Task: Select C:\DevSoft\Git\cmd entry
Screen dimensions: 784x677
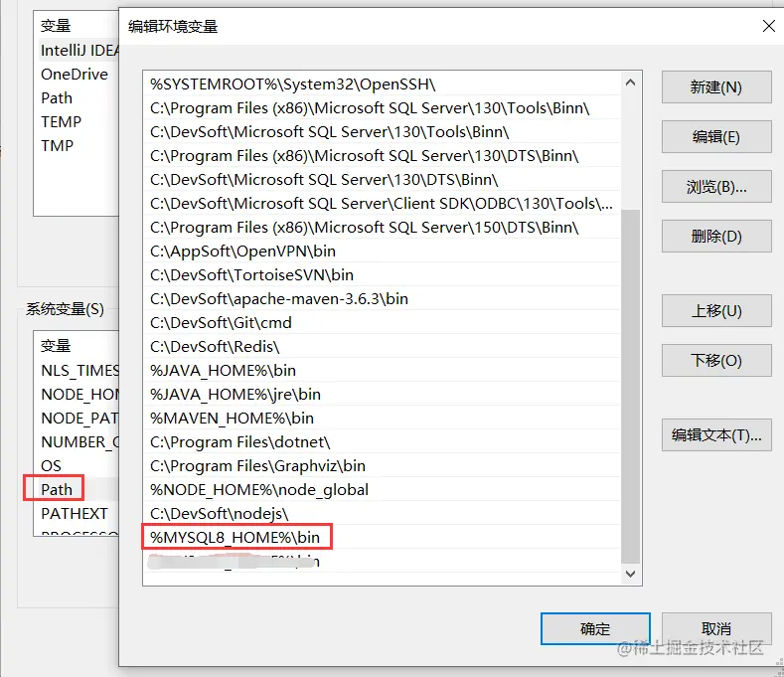Action: click(382, 323)
